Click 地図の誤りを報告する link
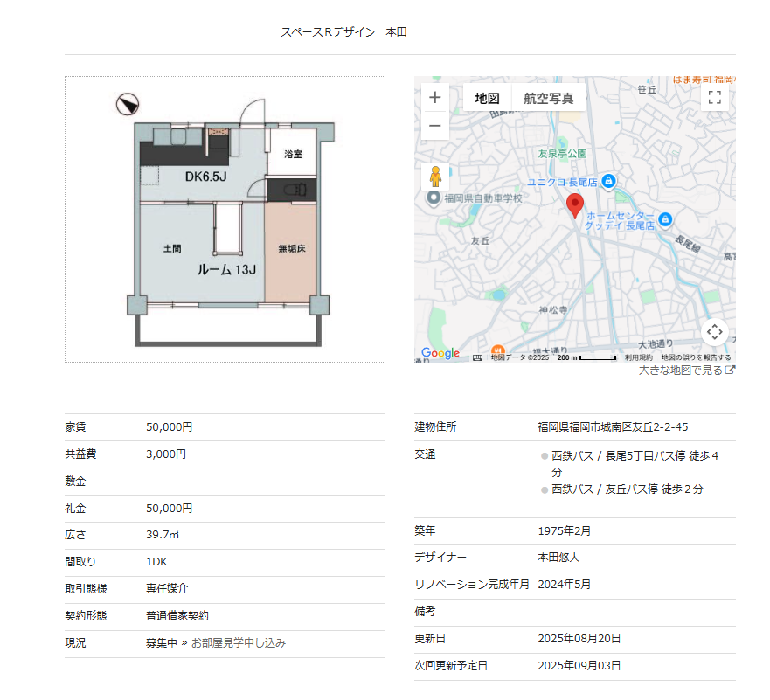 click(696, 357)
